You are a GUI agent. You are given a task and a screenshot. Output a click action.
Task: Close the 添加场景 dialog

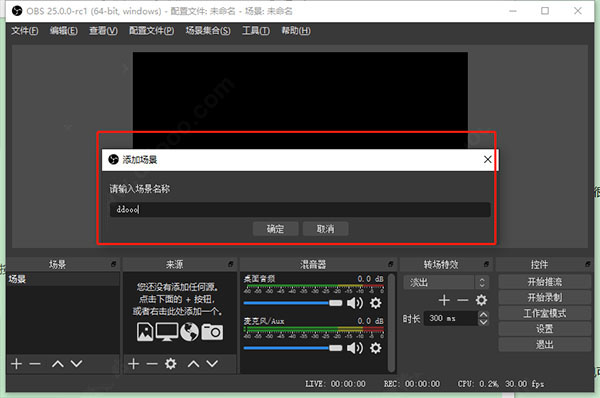[x=488, y=160]
